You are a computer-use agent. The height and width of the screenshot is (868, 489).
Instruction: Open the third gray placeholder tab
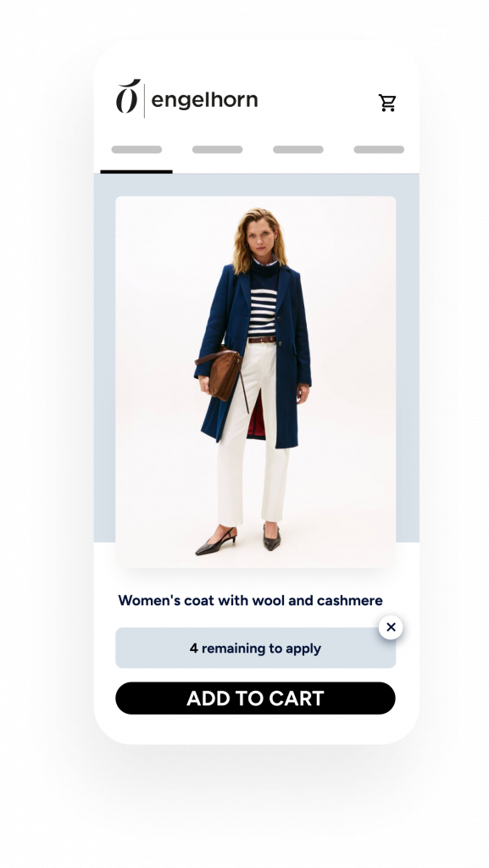tap(298, 149)
